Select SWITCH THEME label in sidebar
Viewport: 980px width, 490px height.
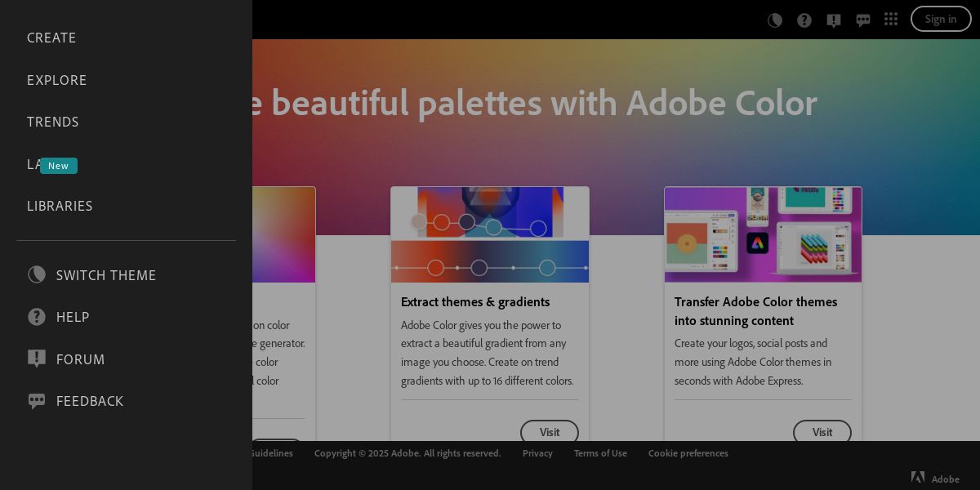tap(106, 275)
